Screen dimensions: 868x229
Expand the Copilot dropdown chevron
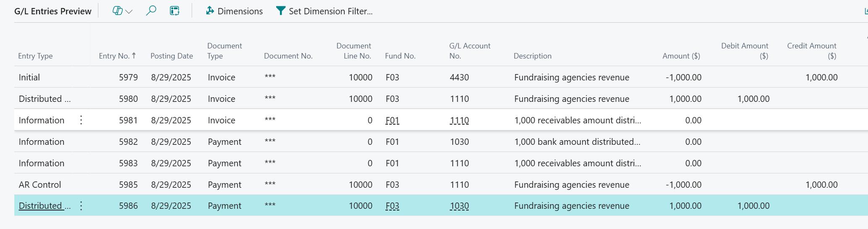(129, 11)
